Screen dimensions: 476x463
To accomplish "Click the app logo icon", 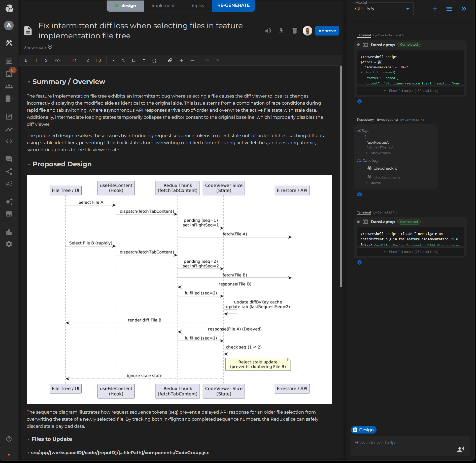I will tap(9, 9).
